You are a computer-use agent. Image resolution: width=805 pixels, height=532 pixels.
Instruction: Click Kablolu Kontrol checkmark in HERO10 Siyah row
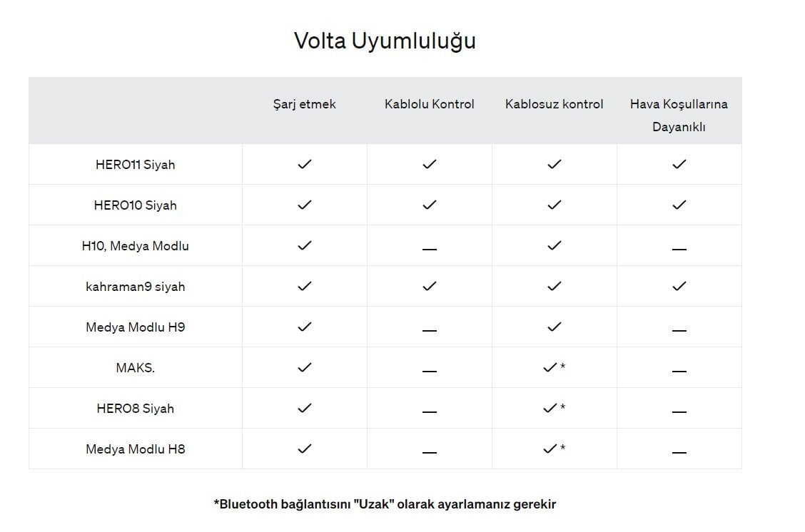[x=429, y=205]
